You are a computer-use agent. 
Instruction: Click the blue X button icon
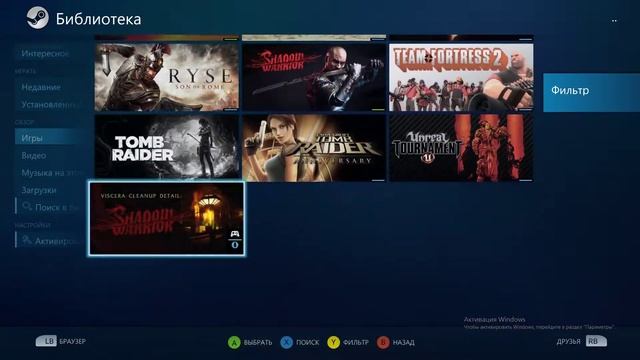click(287, 342)
